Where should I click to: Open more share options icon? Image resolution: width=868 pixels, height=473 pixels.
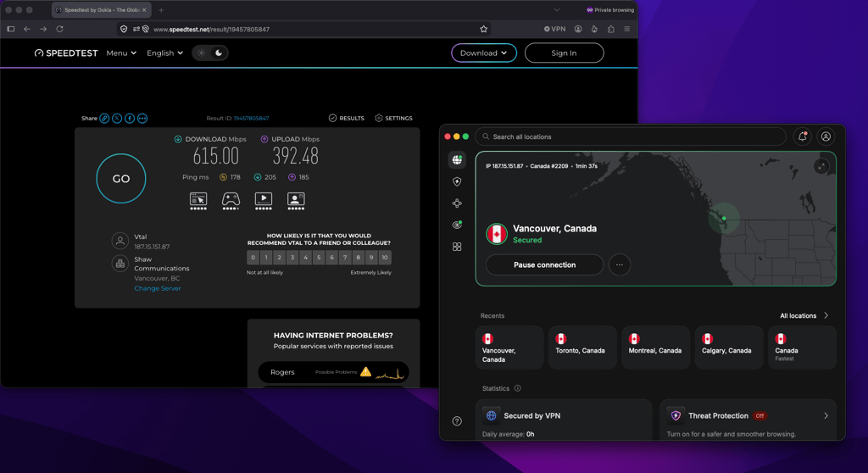pos(142,118)
